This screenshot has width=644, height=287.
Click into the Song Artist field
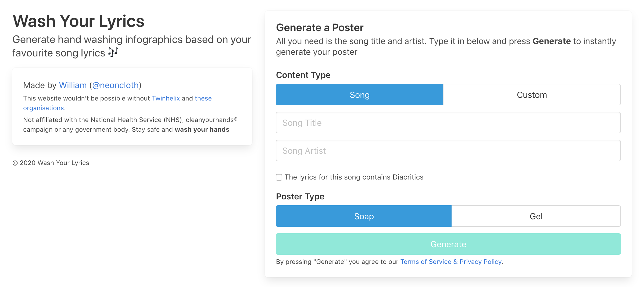pos(448,151)
